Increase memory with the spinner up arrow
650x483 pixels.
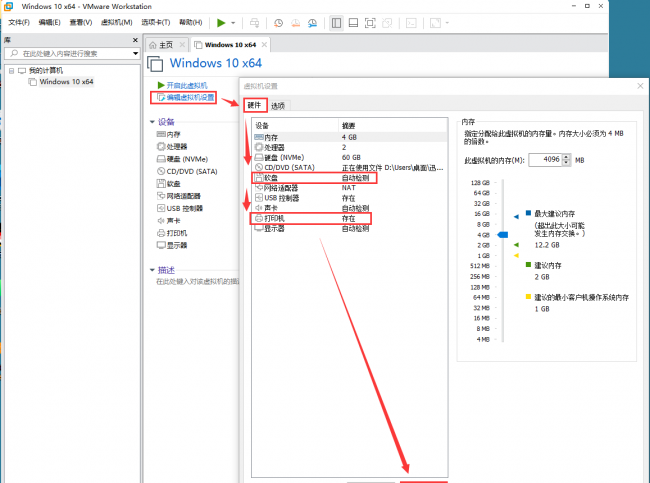[566, 157]
